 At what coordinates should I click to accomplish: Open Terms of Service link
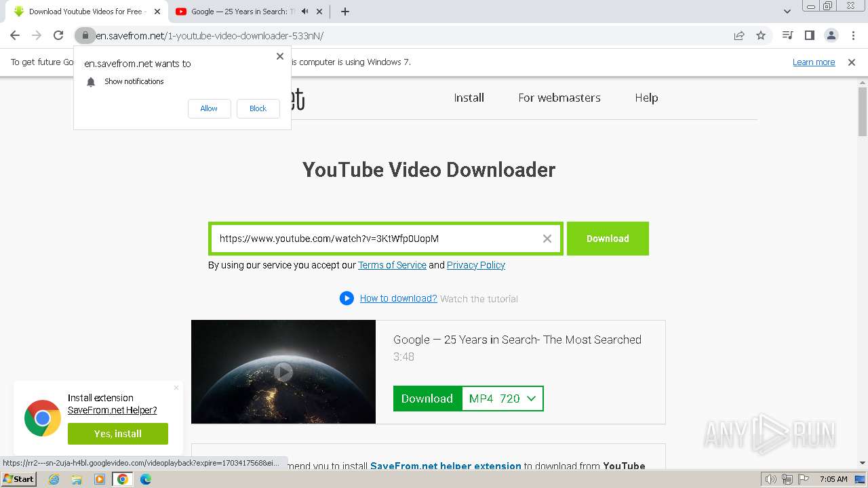click(392, 265)
